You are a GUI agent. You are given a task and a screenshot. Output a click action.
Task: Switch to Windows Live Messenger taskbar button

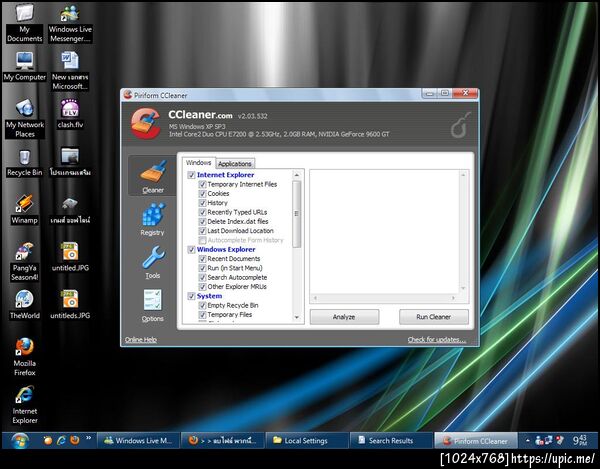pos(138,440)
